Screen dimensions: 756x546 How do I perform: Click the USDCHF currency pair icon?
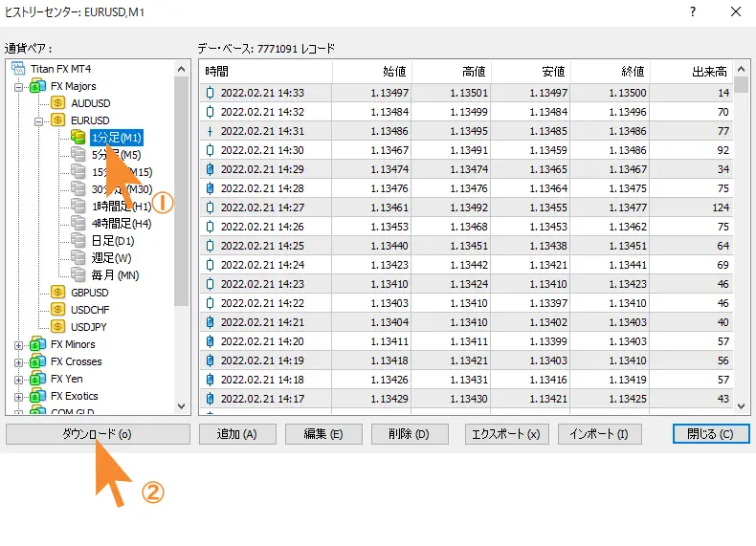click(x=57, y=310)
